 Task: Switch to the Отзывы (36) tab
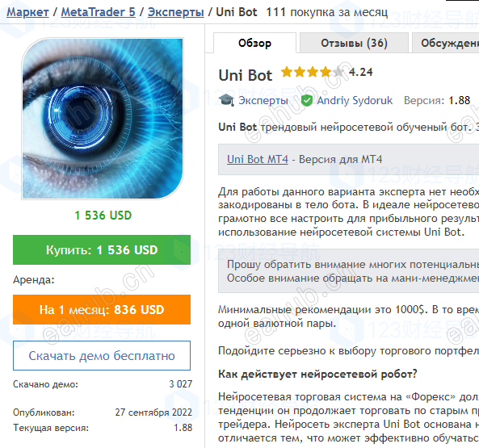(x=354, y=43)
